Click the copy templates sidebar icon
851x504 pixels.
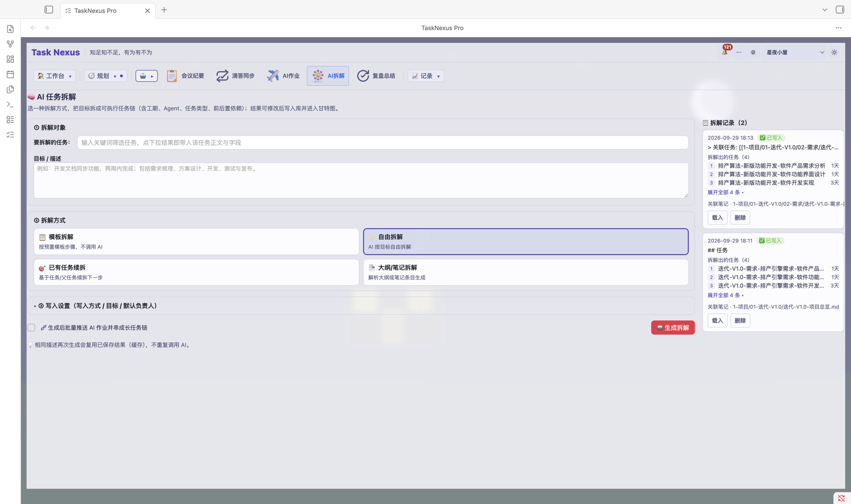coord(10,89)
